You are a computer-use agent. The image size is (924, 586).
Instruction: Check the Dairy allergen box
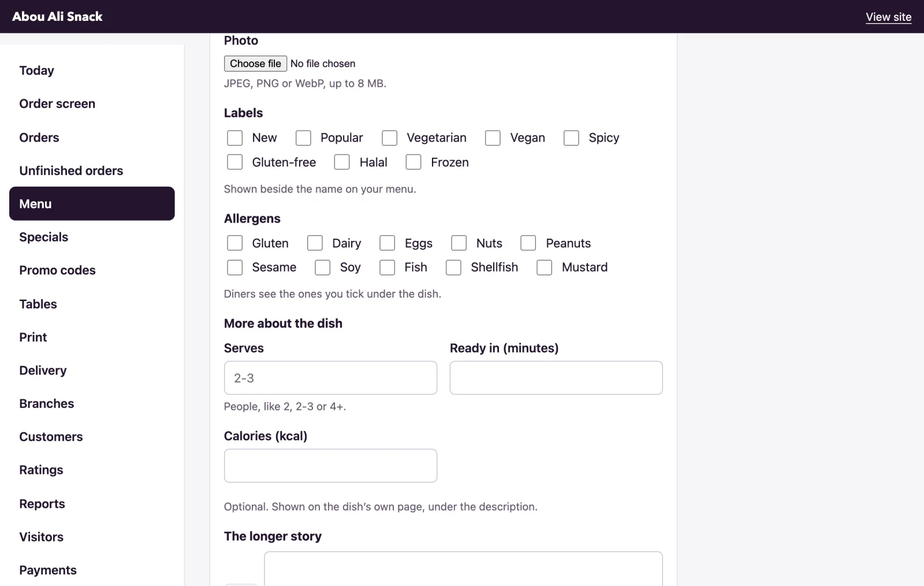315,243
